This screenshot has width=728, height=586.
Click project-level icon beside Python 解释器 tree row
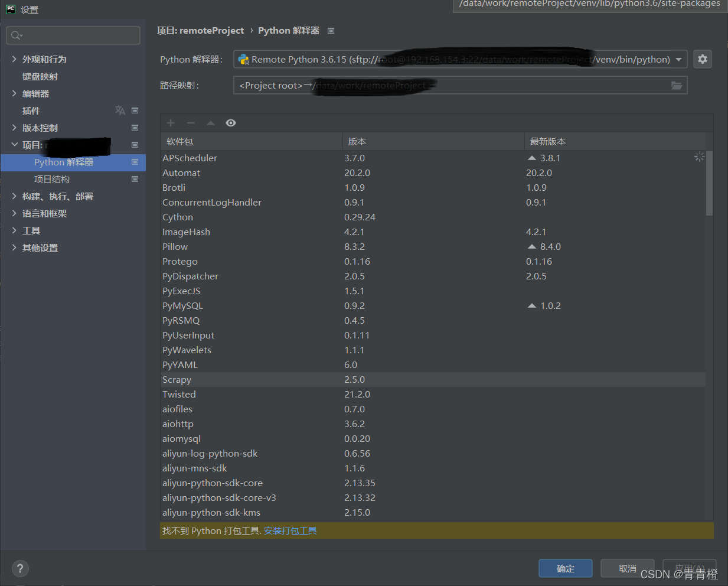[x=135, y=162]
